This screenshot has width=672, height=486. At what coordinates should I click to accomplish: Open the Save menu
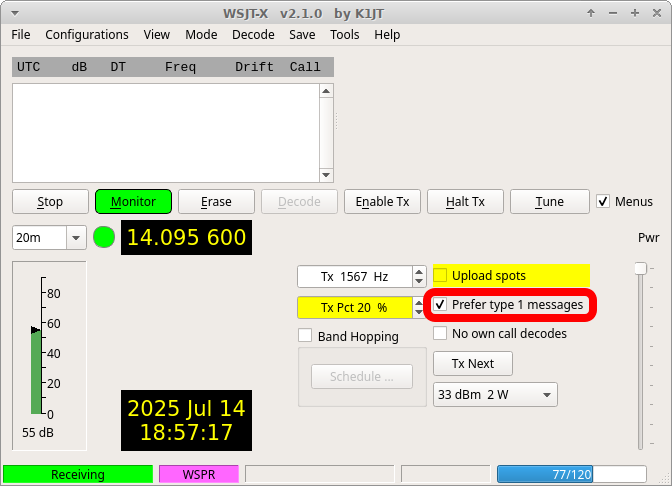click(302, 34)
